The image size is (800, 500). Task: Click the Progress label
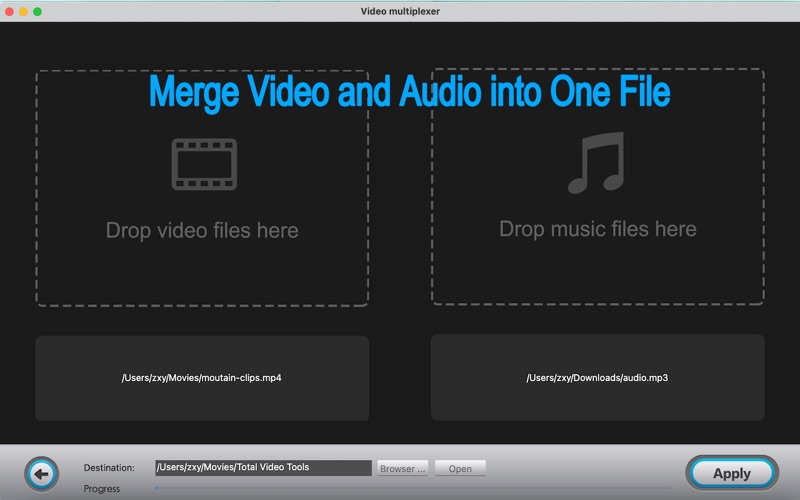pyautogui.click(x=102, y=489)
